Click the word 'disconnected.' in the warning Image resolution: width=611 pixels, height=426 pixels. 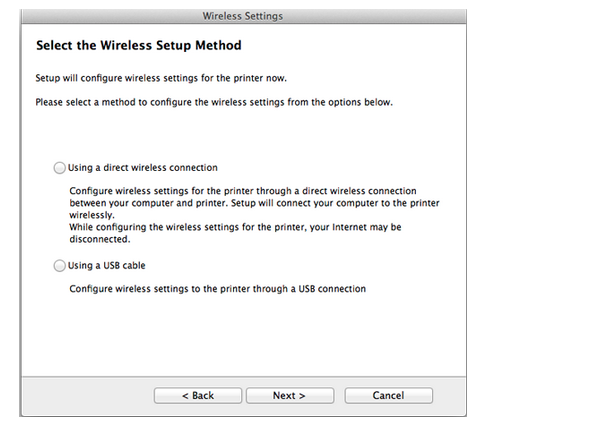[x=100, y=239]
